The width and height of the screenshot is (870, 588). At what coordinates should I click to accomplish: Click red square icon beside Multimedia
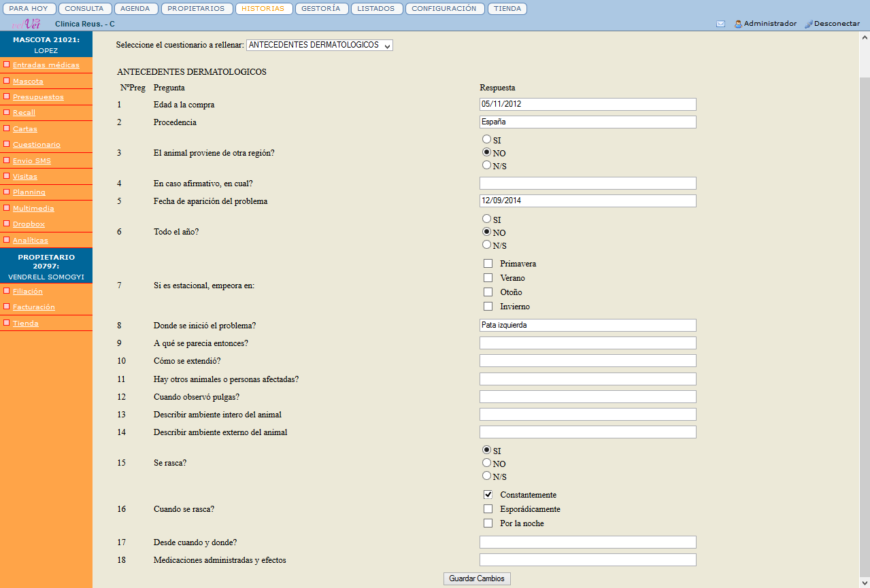6,208
